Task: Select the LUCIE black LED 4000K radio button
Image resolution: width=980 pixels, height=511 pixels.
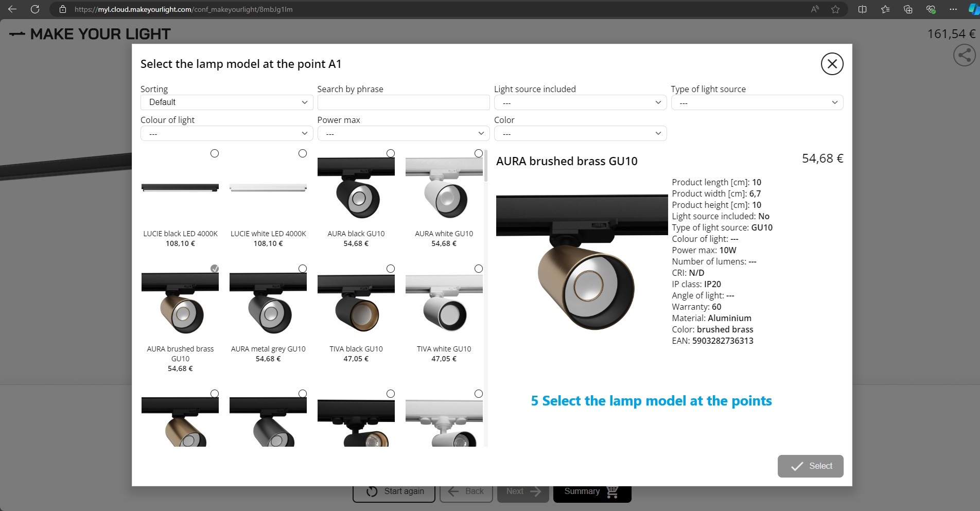Action: 215,153
